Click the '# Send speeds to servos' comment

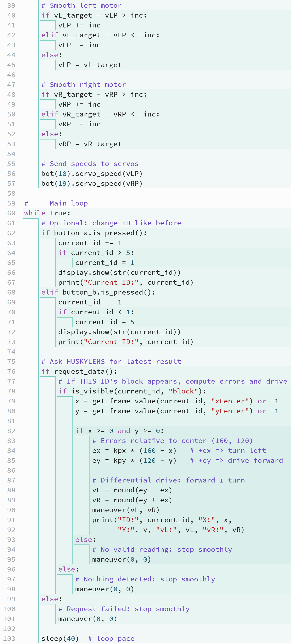point(90,164)
